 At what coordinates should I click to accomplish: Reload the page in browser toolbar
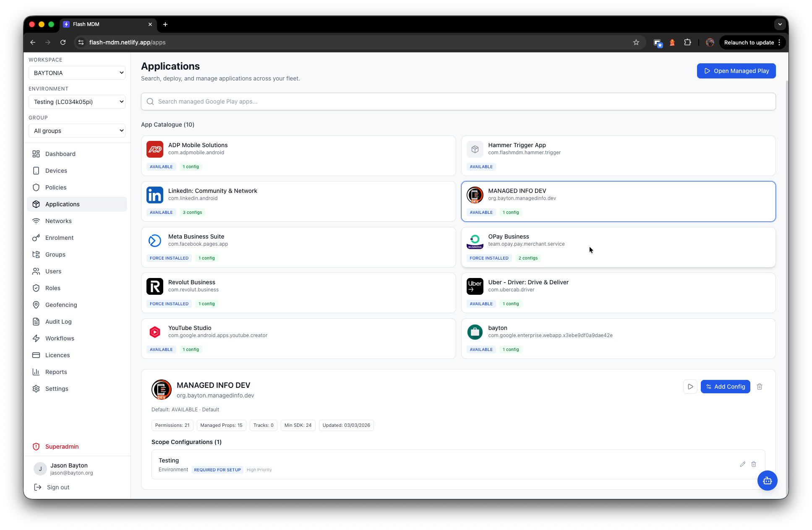click(63, 42)
